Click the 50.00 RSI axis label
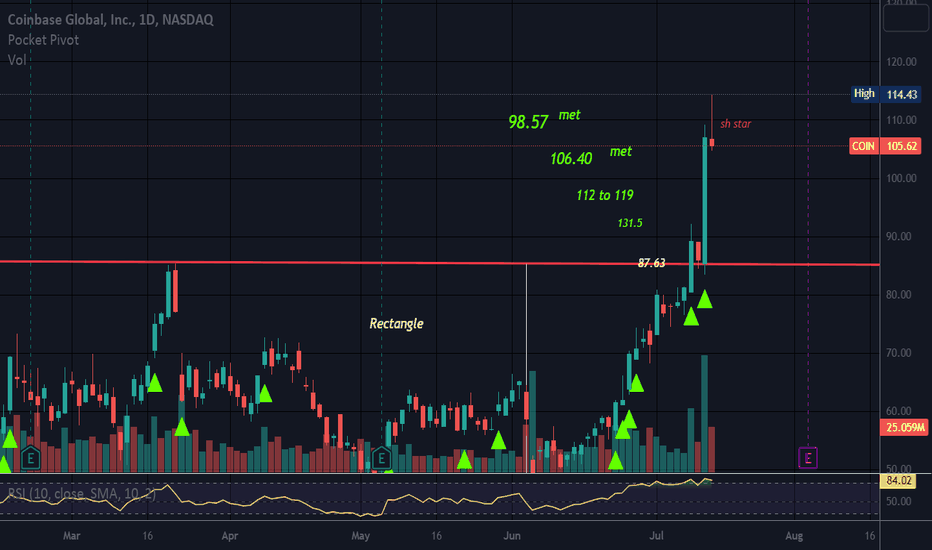 (x=898, y=501)
